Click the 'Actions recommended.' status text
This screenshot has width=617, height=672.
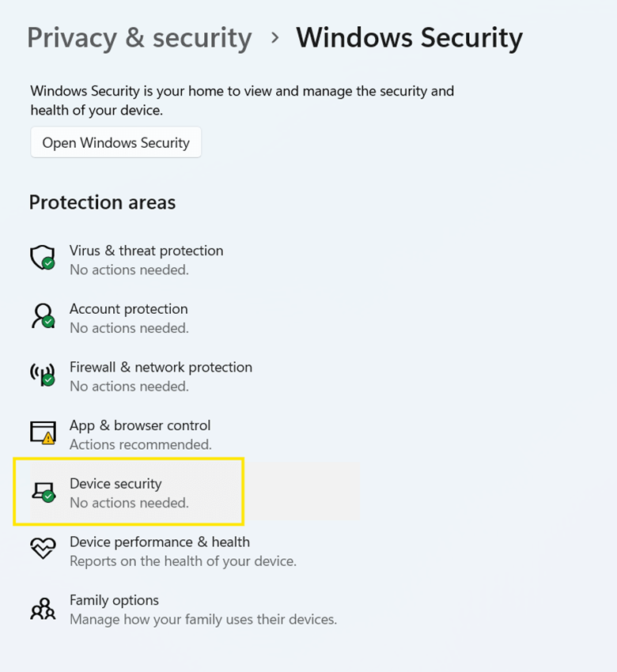click(x=141, y=445)
